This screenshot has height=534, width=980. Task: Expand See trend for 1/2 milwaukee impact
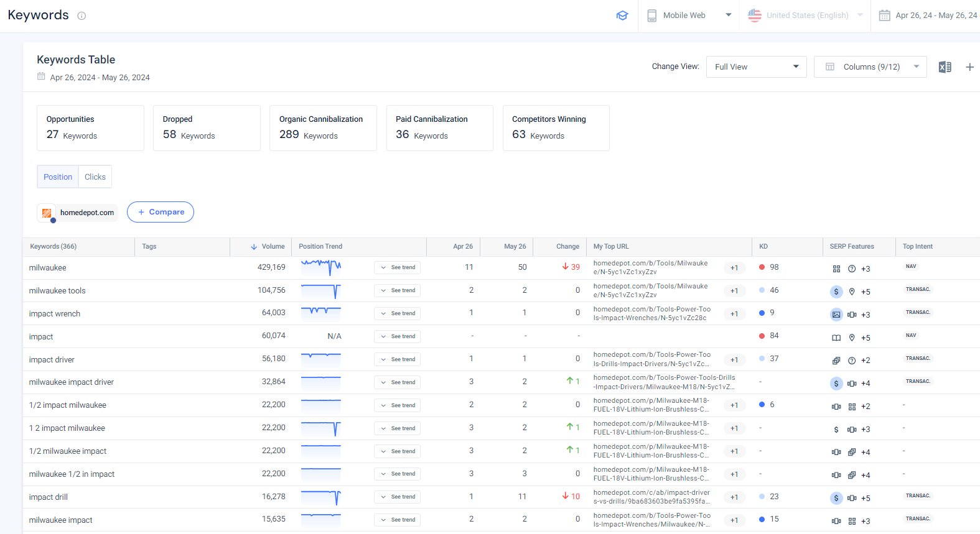pos(397,451)
